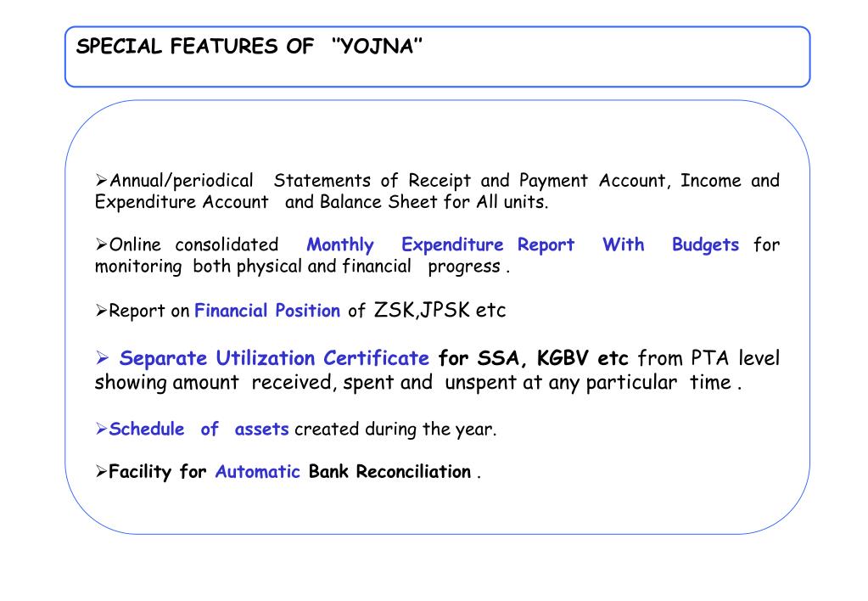The width and height of the screenshot is (868, 601).
Task: Click the arrow bullet before Online consolidated
Action: tap(101, 244)
